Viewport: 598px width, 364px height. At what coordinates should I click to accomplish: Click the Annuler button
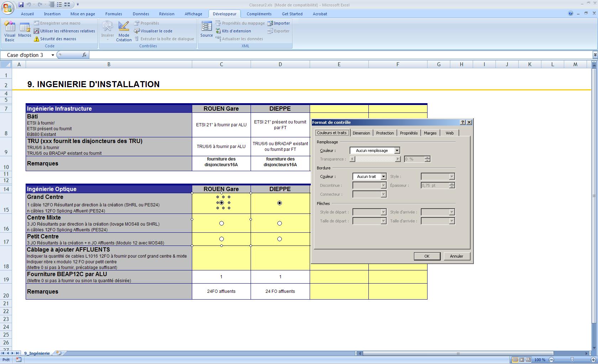[x=457, y=256]
